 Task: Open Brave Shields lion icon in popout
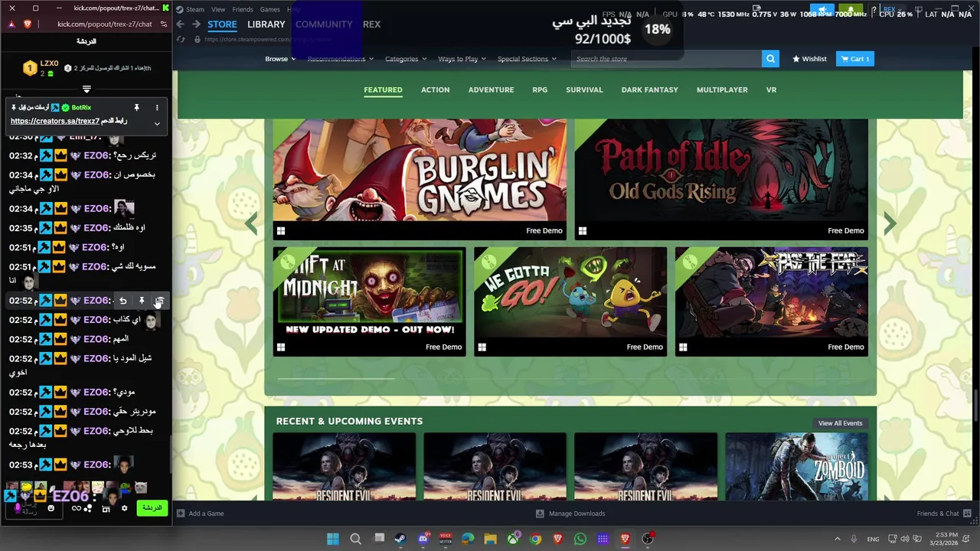[28, 24]
